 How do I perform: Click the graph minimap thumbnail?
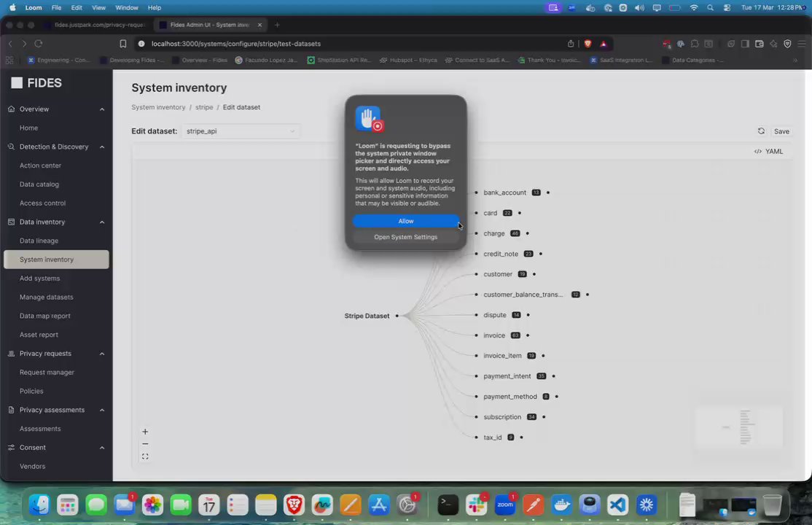pyautogui.click(x=738, y=427)
